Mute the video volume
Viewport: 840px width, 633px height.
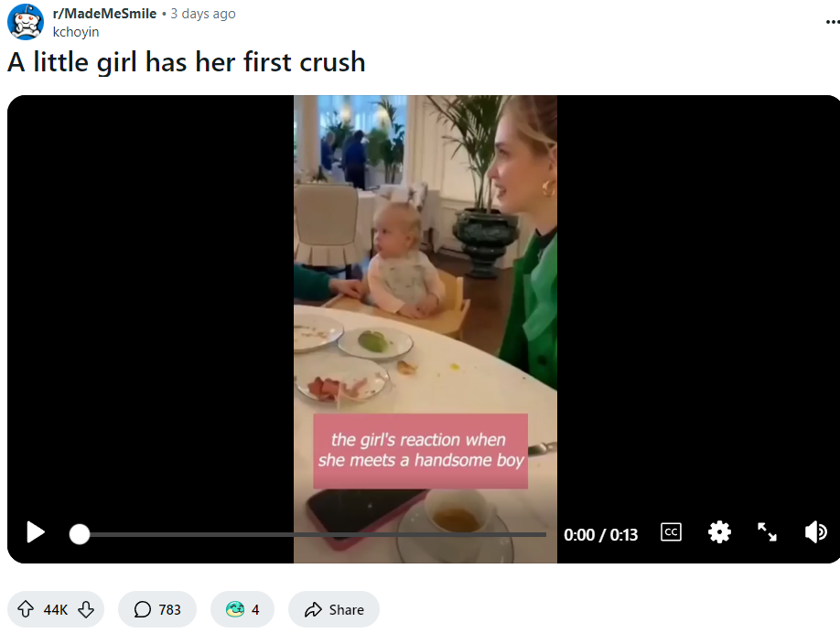click(x=816, y=532)
